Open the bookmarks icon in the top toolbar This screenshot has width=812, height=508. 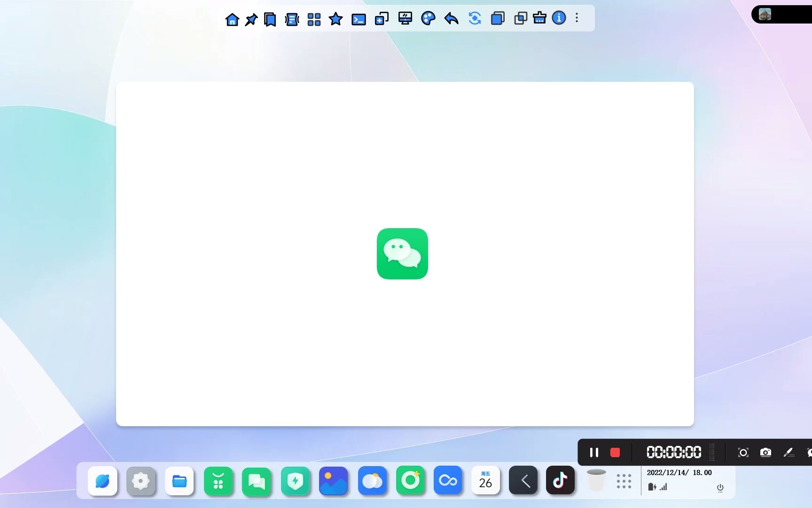(x=270, y=19)
